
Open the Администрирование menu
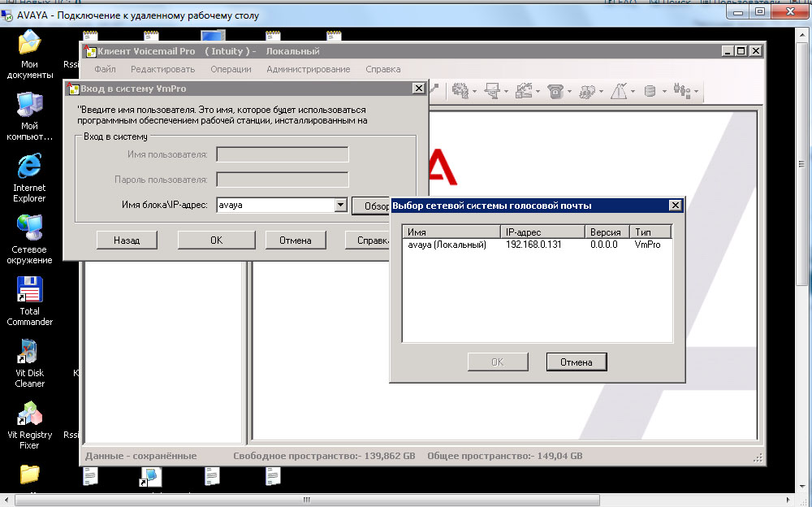pyautogui.click(x=308, y=69)
